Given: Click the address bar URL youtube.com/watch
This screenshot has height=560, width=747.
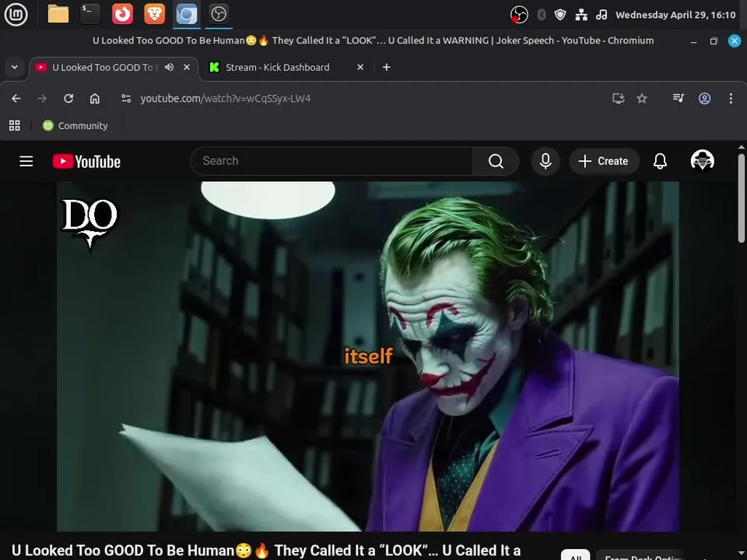Looking at the screenshot, I should point(226,98).
